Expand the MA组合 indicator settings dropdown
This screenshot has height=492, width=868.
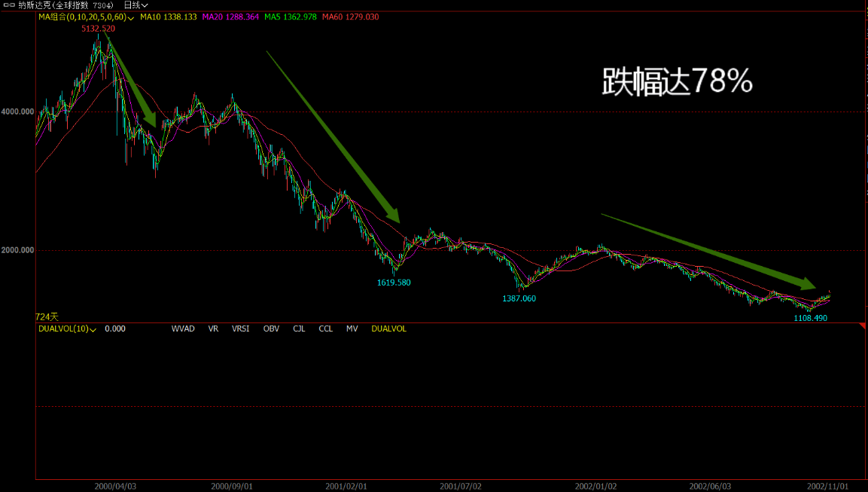[132, 17]
